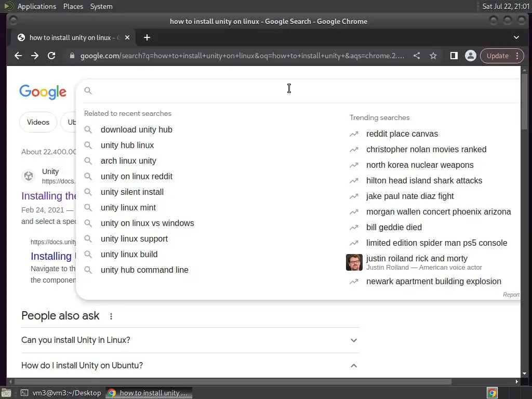The image size is (532, 399).
Task: Click the clock 'Sat Jul 22, 21:01'
Action: point(506,6)
